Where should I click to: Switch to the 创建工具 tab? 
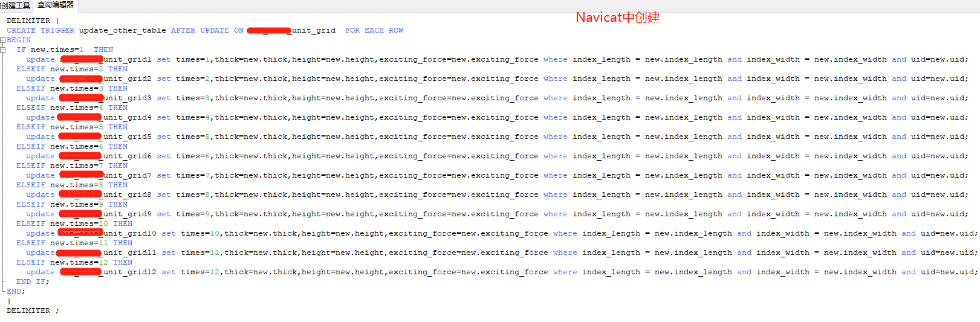15,5
